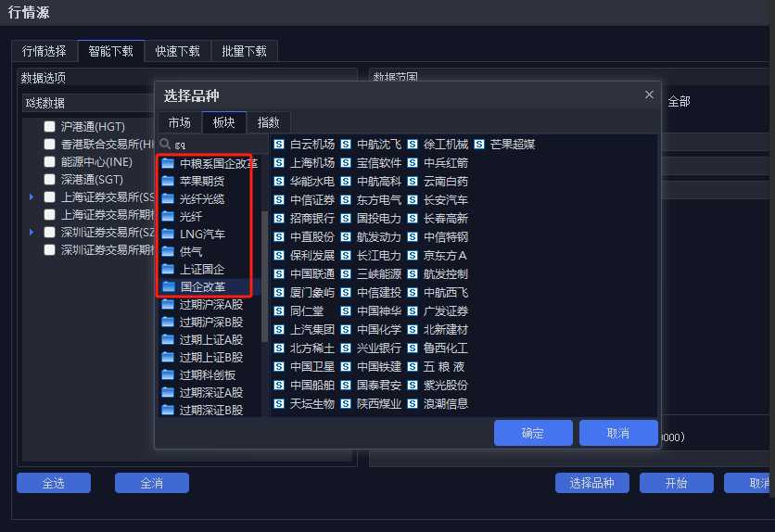Click the 选择品种 button at the bottom
Screen dimensions: 775x532
[x=592, y=483]
